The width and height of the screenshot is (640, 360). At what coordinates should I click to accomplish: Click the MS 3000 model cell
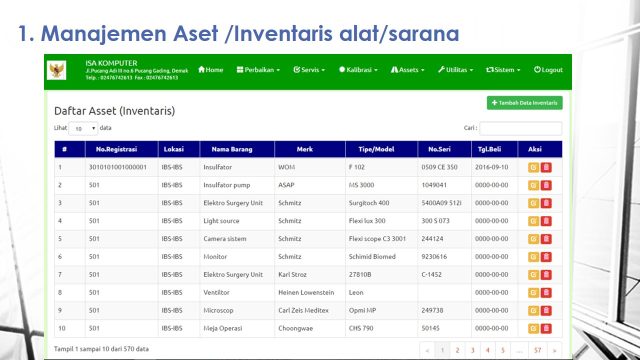pos(361,185)
